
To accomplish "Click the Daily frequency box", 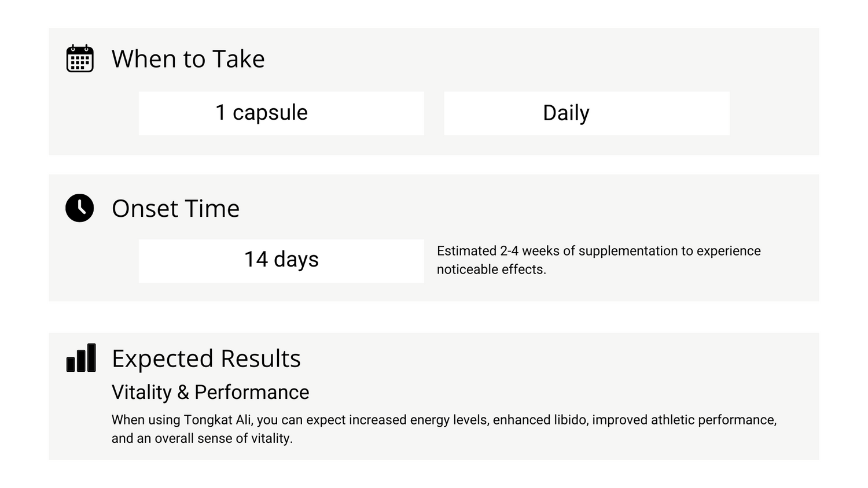I will (587, 113).
